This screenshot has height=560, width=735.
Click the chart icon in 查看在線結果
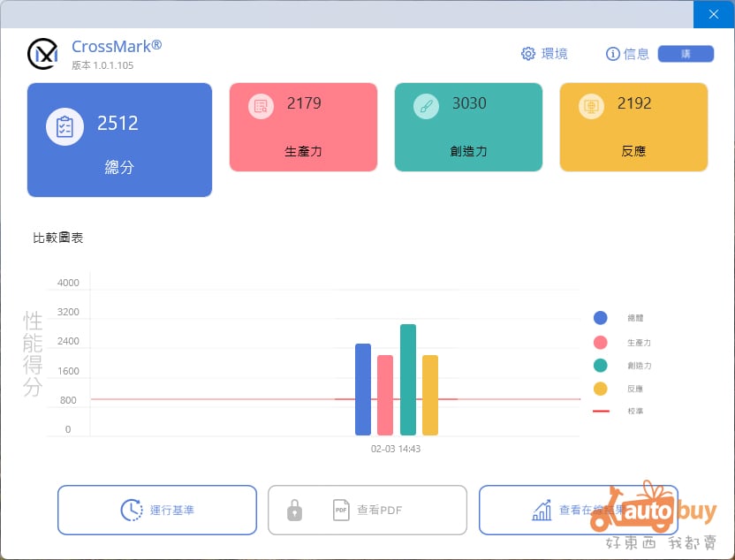542,510
